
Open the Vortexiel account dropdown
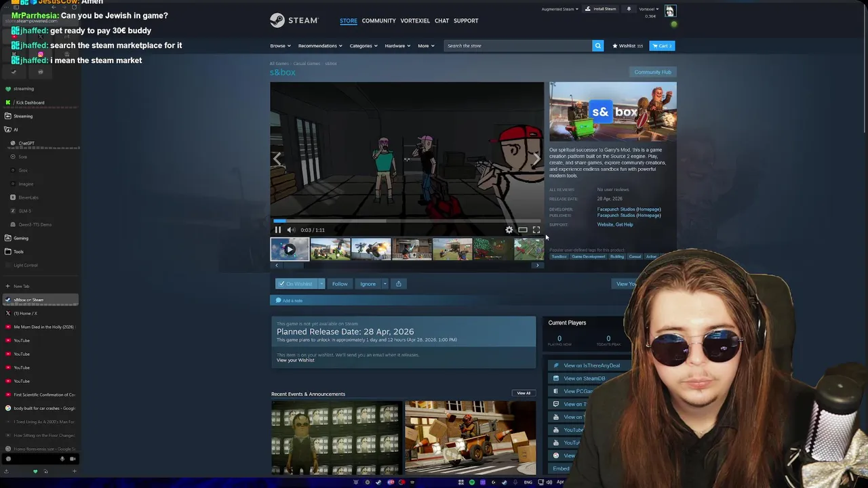pyautogui.click(x=649, y=9)
